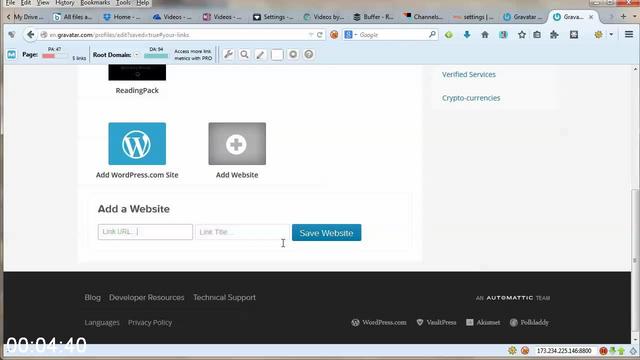Go to the Home page icon
The width and height of the screenshot is (640, 360).
click(485, 35)
